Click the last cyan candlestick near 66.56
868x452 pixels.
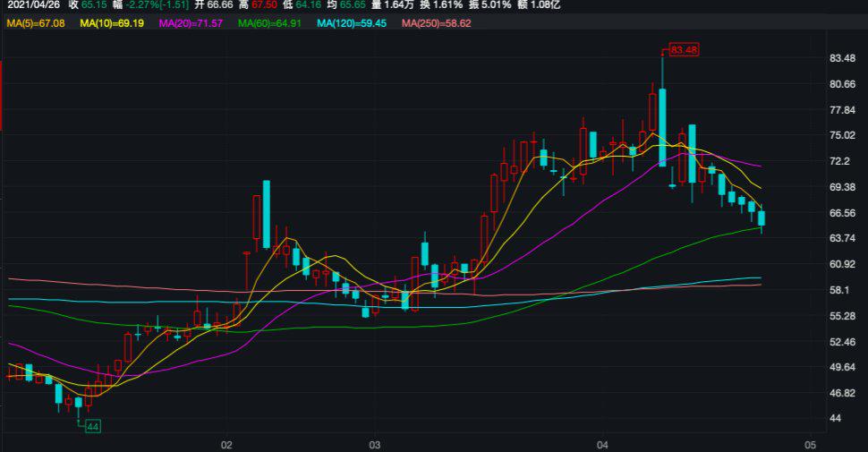coord(762,218)
